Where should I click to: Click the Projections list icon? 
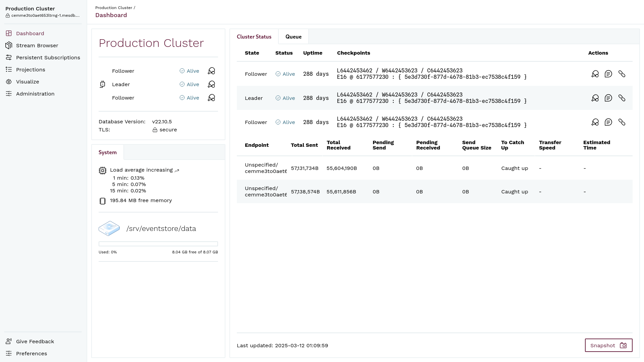pyautogui.click(x=9, y=69)
